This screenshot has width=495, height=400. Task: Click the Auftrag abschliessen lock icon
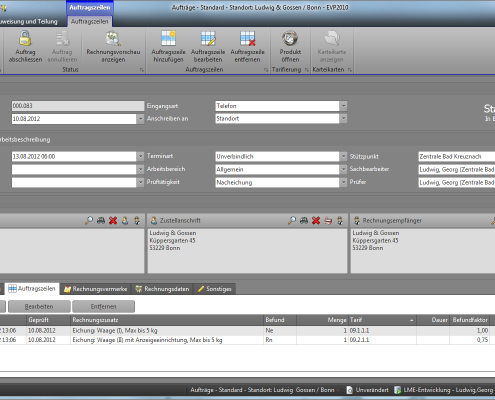coord(25,39)
